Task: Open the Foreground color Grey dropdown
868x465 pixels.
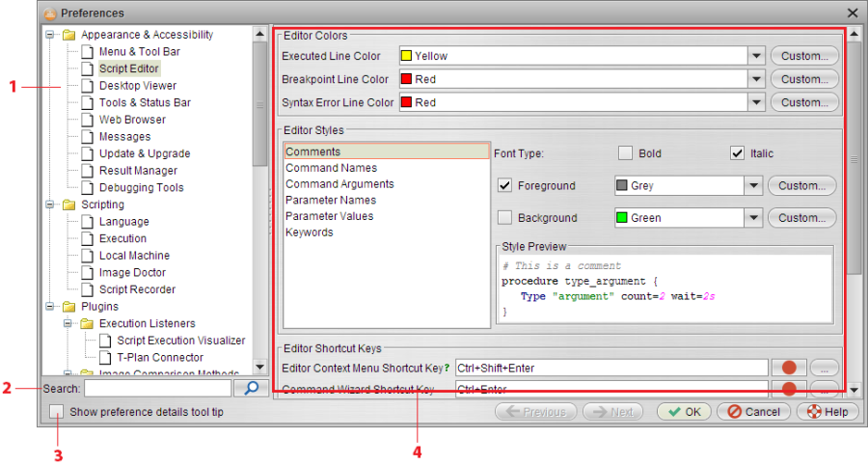Action: (753, 186)
